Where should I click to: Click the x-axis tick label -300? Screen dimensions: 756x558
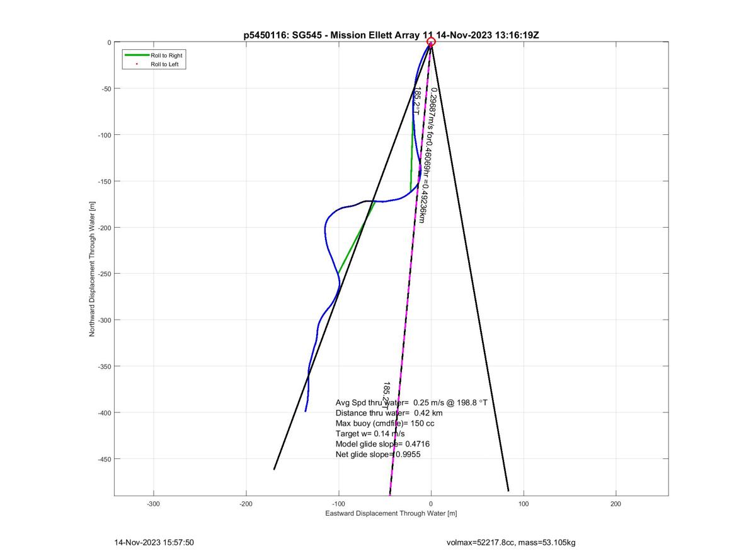(x=154, y=504)
